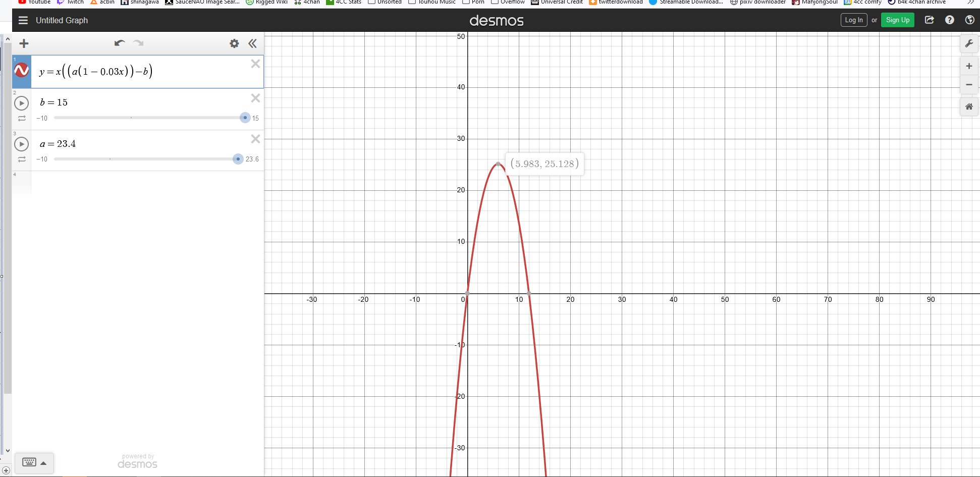Edit the a = 23.4 expression
The image size is (980, 477).
pos(58,144)
